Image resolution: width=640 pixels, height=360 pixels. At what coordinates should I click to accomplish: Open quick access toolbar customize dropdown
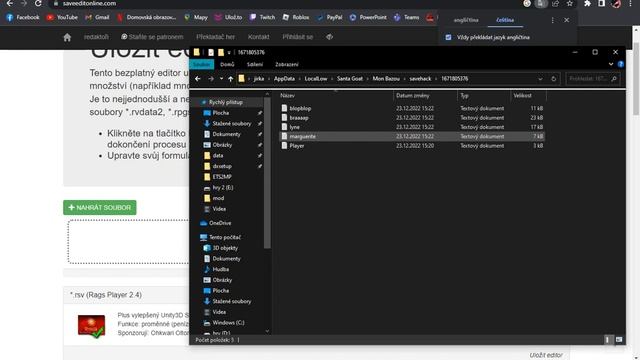point(229,52)
